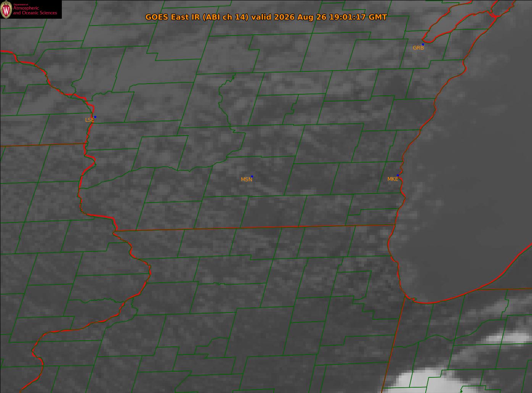The width and height of the screenshot is (532, 393).
Task: Select the MSN station label
Action: click(246, 179)
